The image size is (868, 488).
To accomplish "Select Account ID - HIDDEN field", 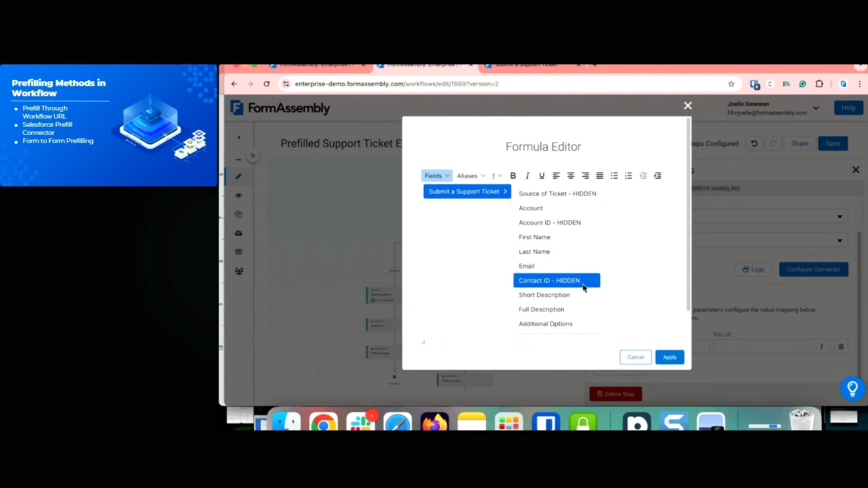I will pos(557,222).
